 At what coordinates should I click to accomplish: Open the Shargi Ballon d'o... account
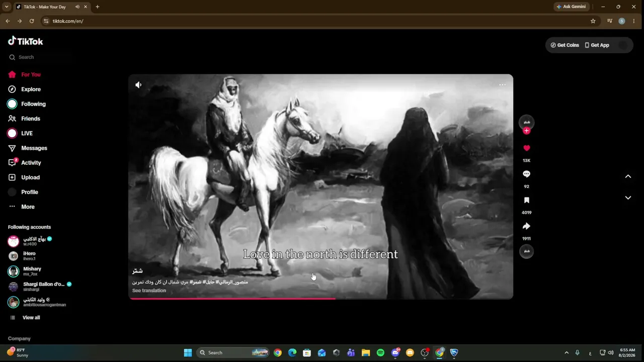(x=44, y=287)
